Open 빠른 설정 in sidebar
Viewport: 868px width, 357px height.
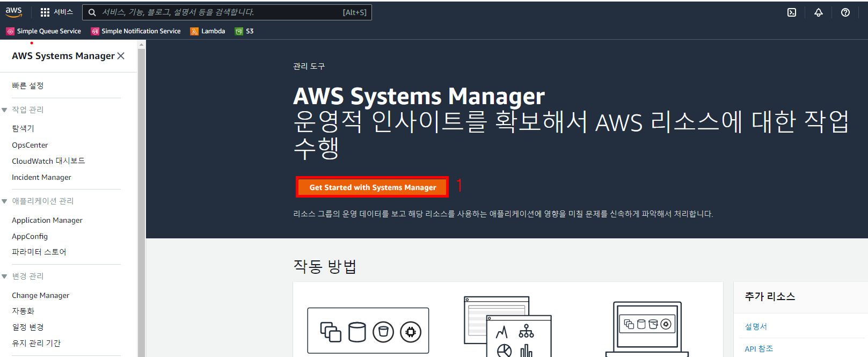click(x=28, y=85)
